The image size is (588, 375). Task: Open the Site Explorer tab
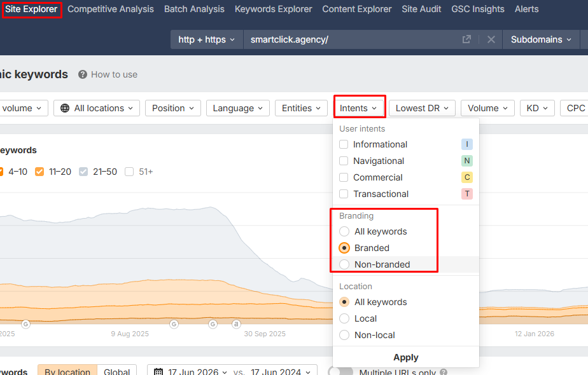pyautogui.click(x=31, y=10)
